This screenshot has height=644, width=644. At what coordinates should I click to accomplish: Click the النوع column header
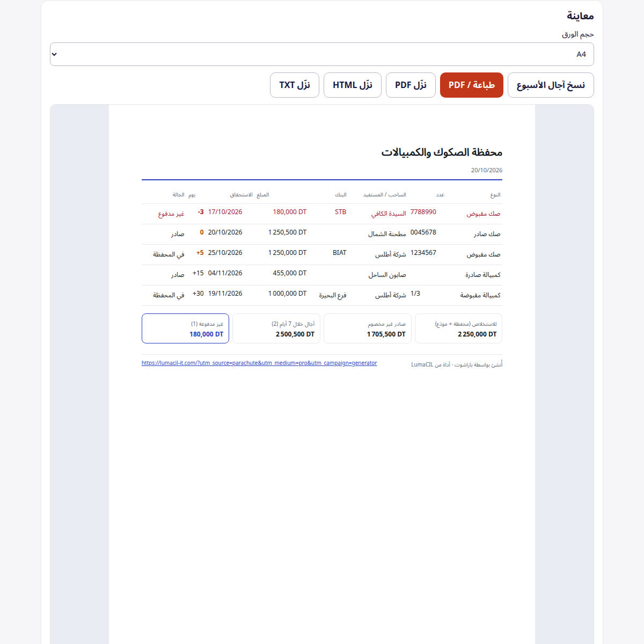495,195
